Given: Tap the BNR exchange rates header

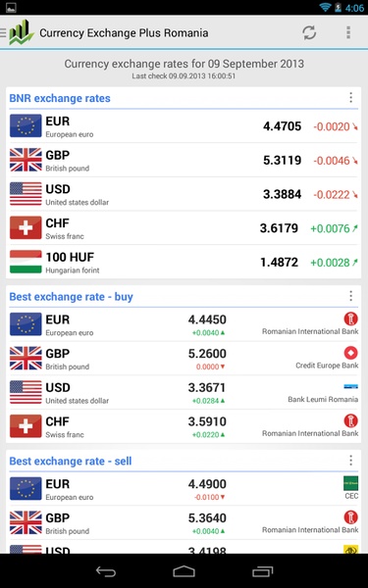Looking at the screenshot, I should [x=60, y=98].
